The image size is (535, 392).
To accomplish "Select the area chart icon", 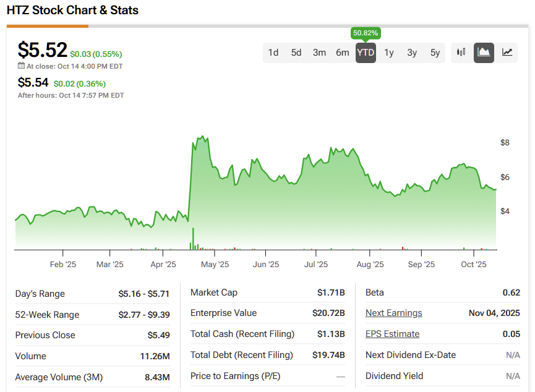I will pyautogui.click(x=484, y=53).
